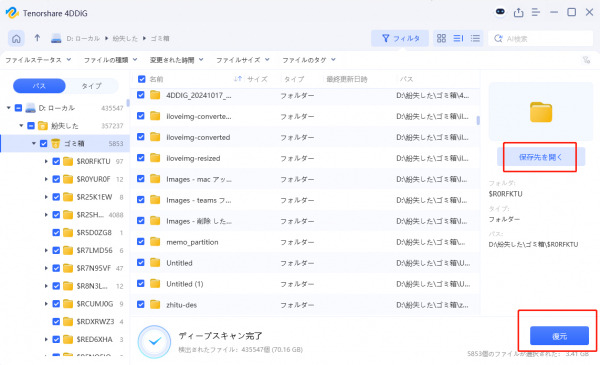This screenshot has height=365, width=600.
Task: Collapse the ゴミ箱 tree node
Action: click(x=34, y=143)
